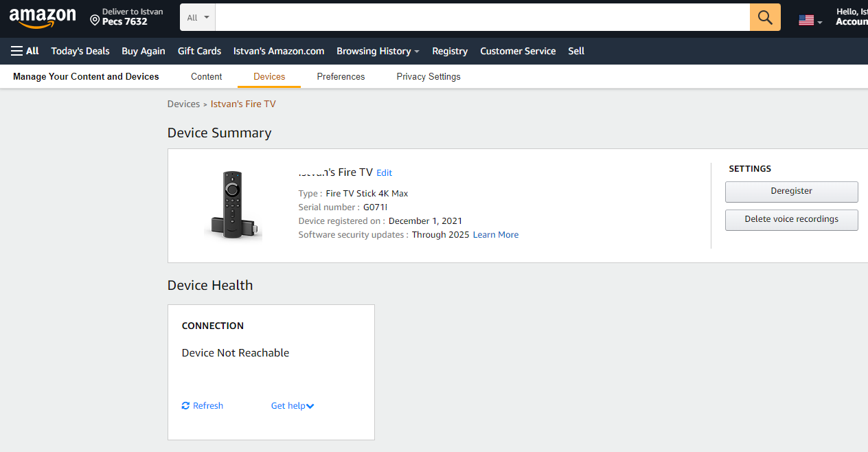
Task: Click the Sell link
Action: (576, 51)
